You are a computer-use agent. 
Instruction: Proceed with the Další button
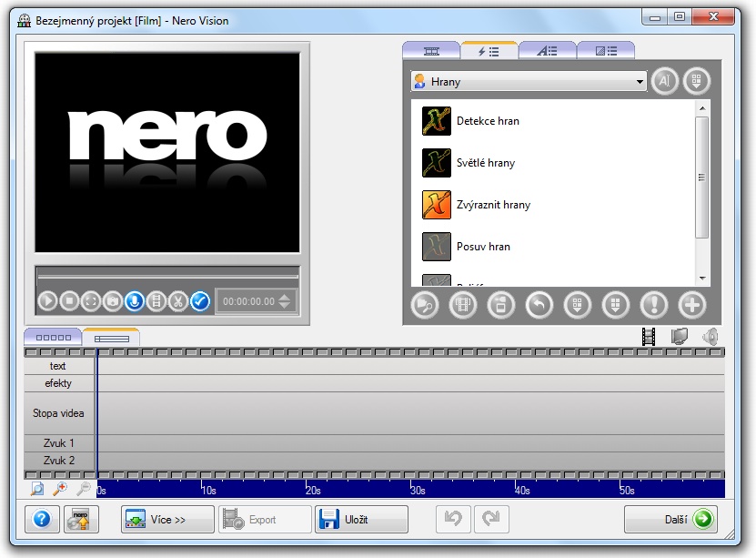(x=670, y=520)
